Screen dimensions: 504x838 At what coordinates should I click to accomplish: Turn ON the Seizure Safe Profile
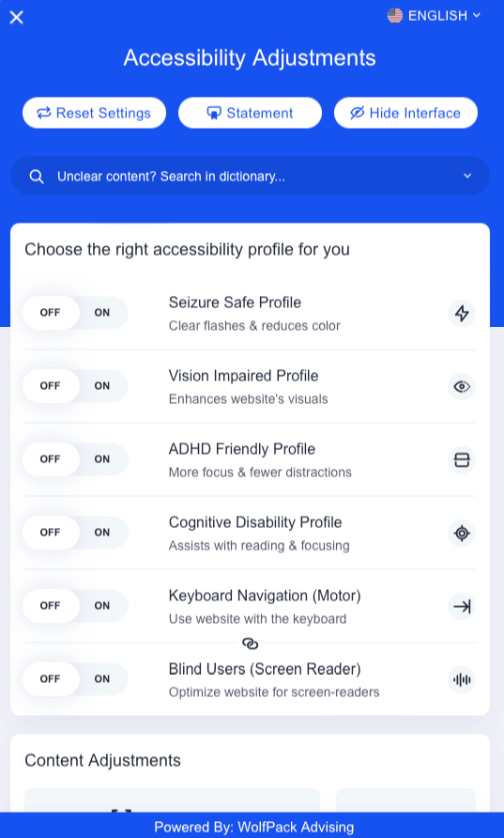click(102, 313)
